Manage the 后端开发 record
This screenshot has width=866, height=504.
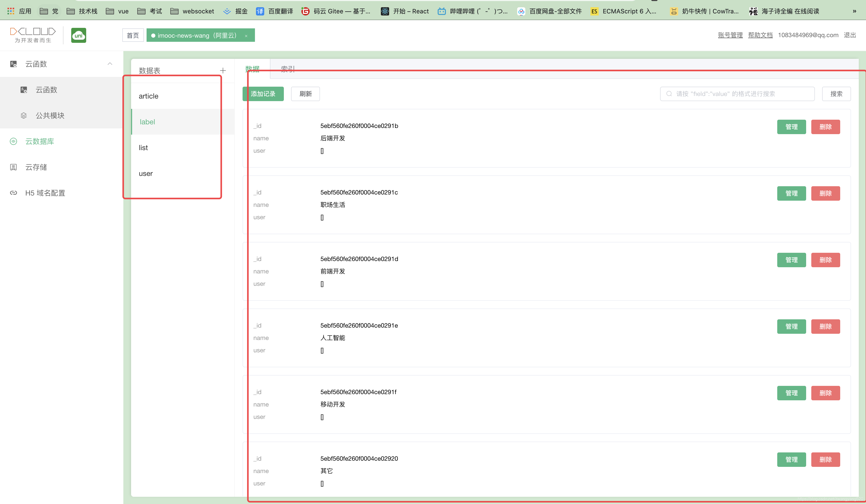792,127
